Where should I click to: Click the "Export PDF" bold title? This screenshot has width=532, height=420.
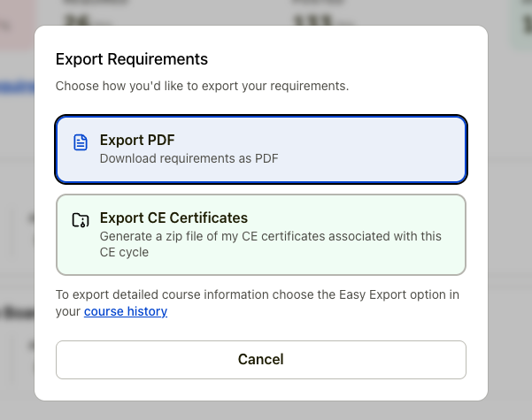137,141
